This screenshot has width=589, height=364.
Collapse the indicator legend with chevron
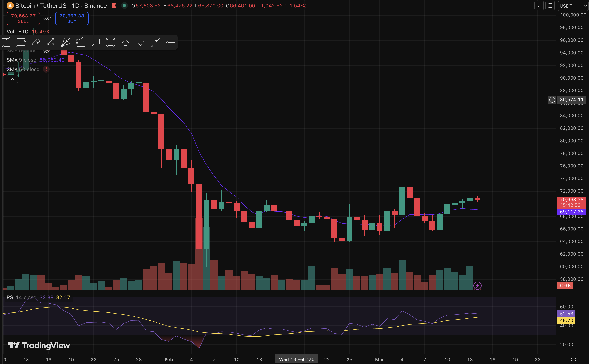[12, 79]
